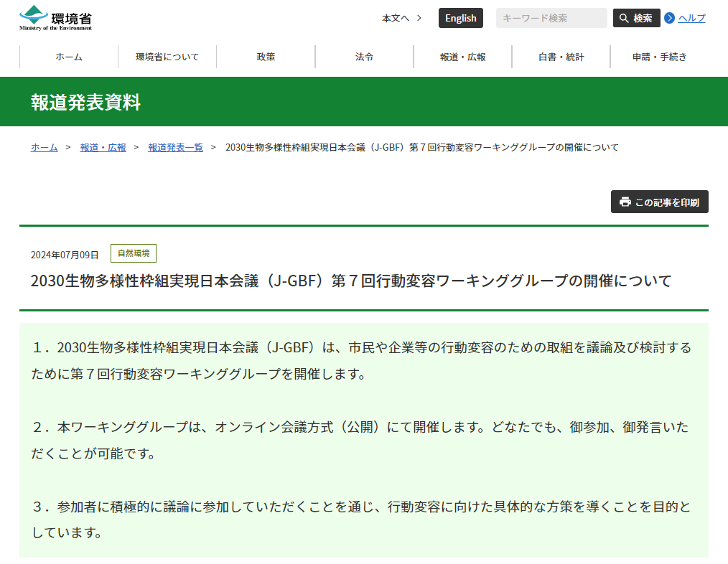Open the 政策 navigation menu

[266, 56]
